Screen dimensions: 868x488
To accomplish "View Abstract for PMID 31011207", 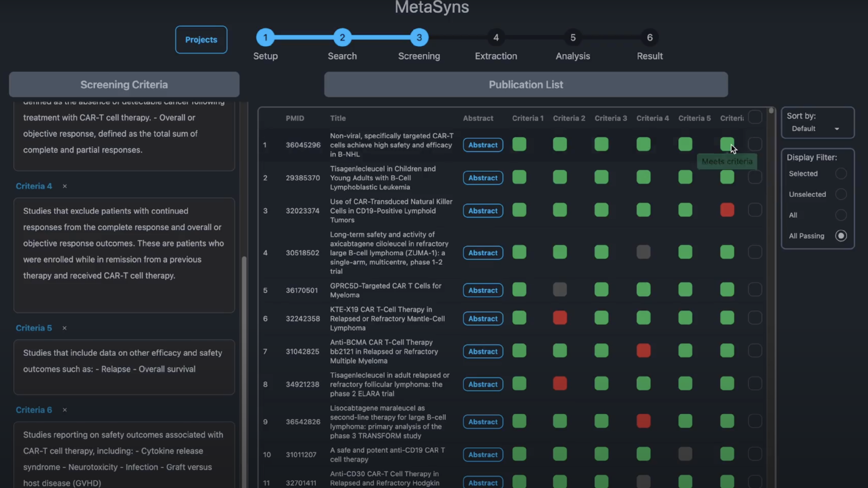I will click(483, 455).
